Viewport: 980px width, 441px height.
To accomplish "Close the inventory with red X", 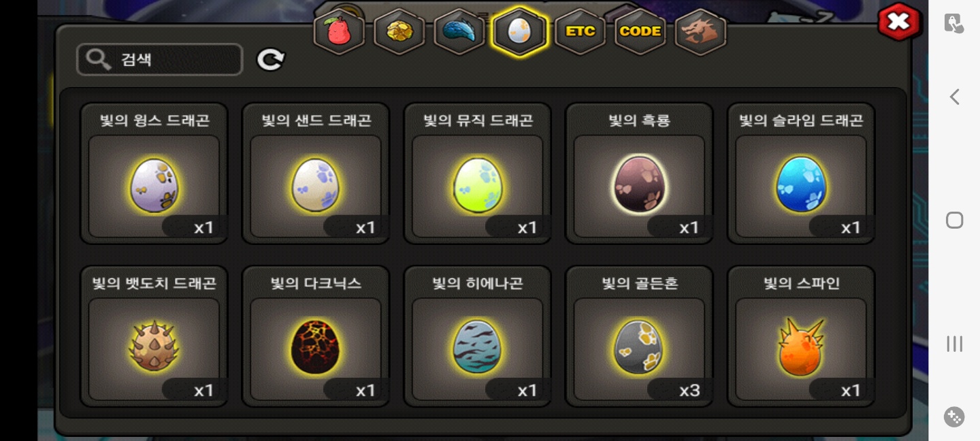I will tap(899, 22).
